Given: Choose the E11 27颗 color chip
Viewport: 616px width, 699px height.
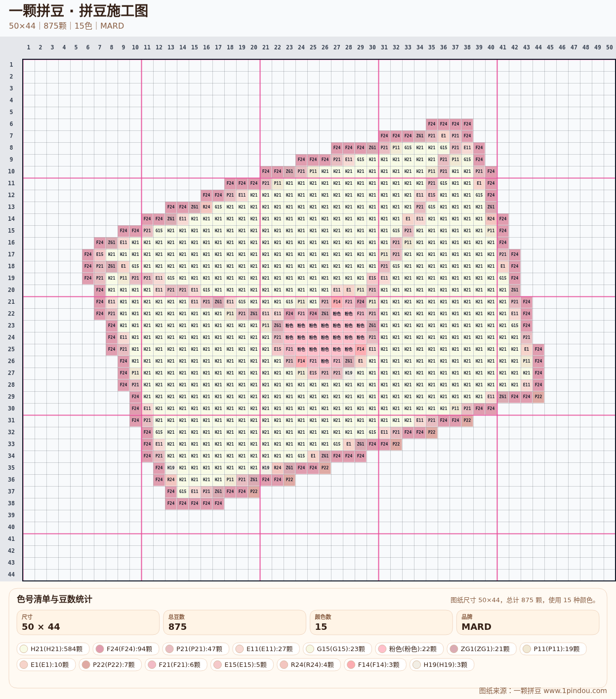Looking at the screenshot, I should coord(266,649).
